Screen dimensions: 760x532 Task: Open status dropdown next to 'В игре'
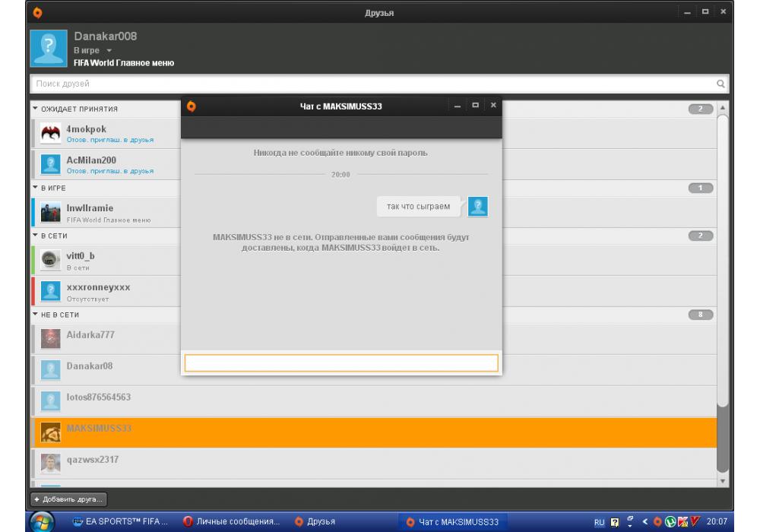[x=109, y=51]
